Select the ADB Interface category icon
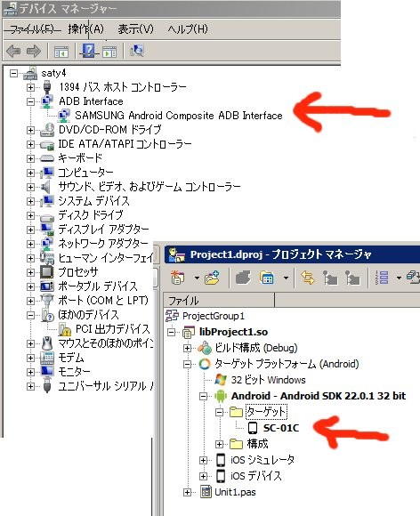This screenshot has width=420, height=516. click(47, 101)
